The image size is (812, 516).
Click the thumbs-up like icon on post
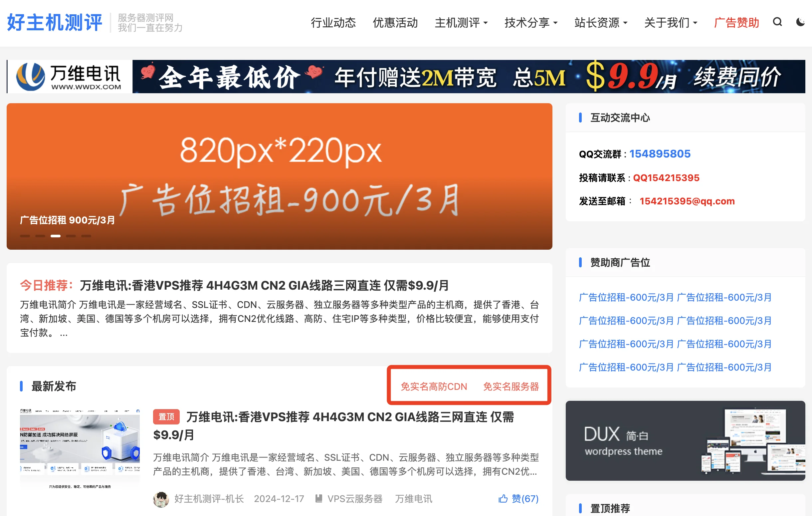[503, 498]
